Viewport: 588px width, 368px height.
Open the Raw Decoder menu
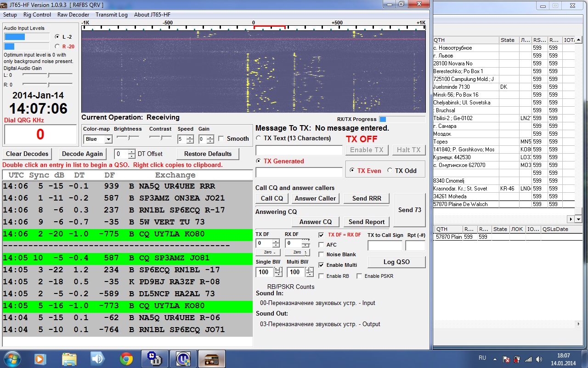click(x=73, y=15)
